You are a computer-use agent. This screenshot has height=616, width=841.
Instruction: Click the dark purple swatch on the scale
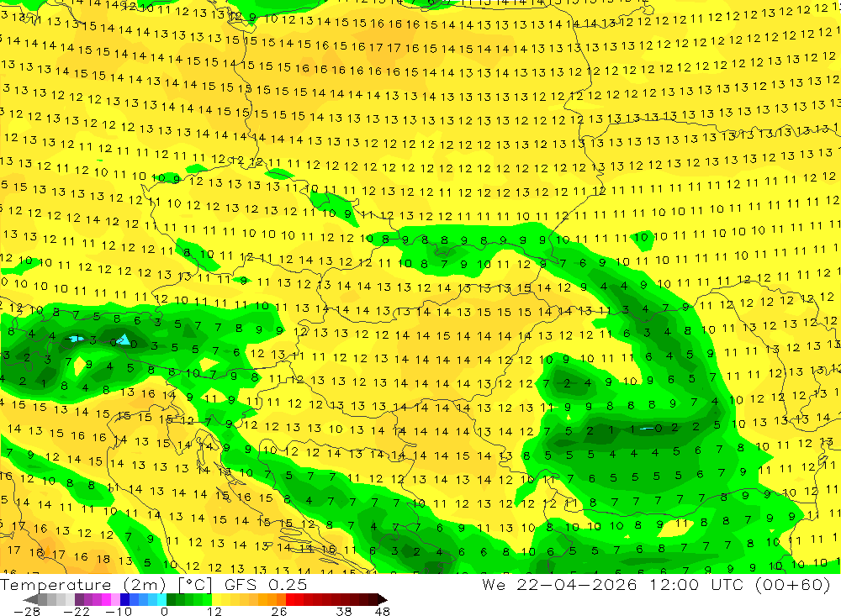click(79, 599)
